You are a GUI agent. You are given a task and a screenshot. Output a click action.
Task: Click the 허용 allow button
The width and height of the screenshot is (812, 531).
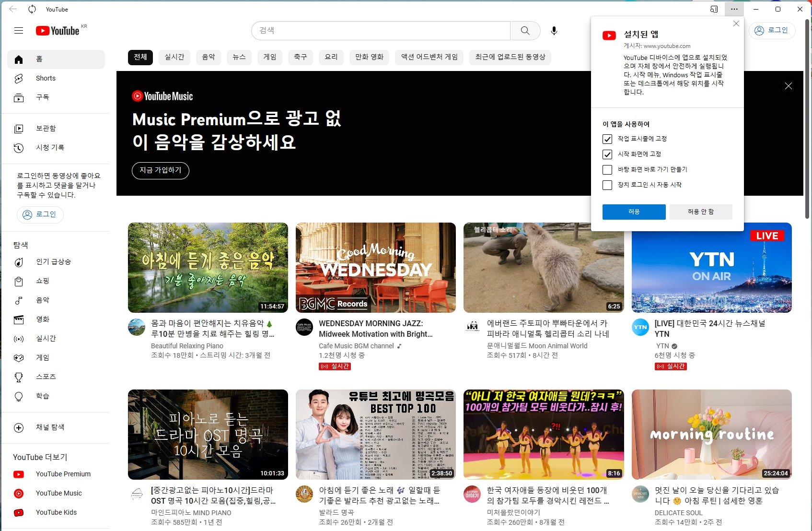634,212
